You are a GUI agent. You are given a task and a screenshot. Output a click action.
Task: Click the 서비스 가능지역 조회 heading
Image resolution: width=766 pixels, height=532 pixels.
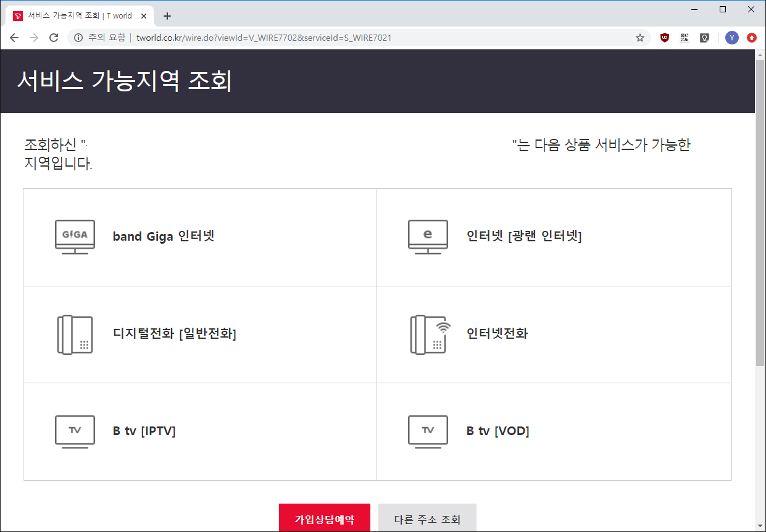tap(124, 81)
